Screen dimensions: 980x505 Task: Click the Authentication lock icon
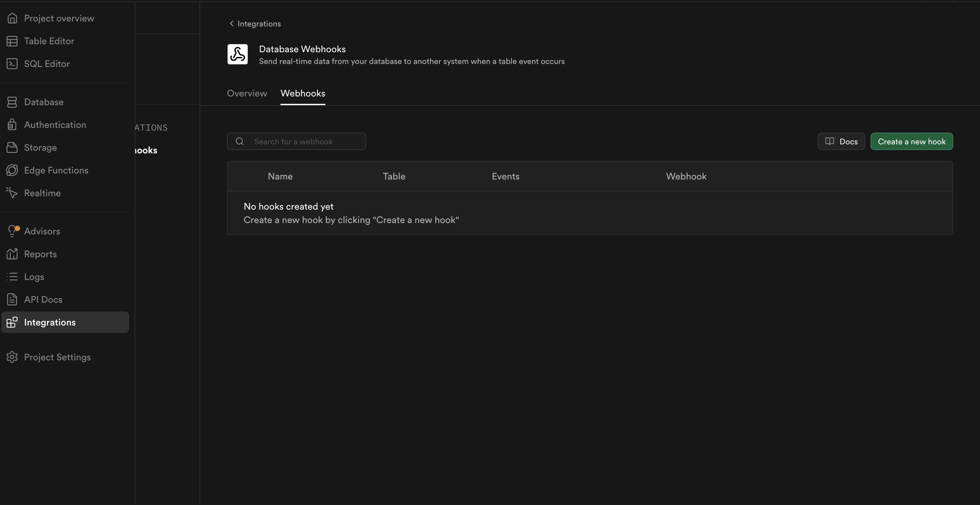(x=12, y=125)
